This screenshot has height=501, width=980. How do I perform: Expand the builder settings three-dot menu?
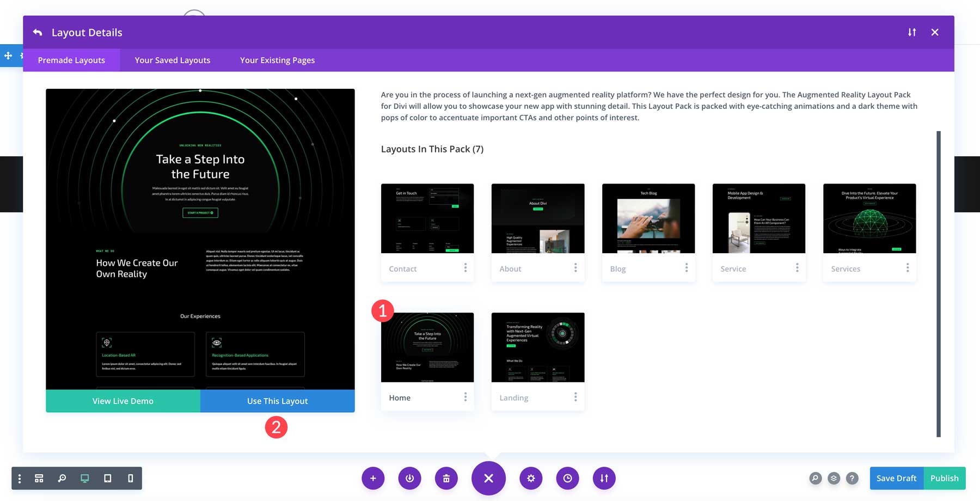[20, 478]
